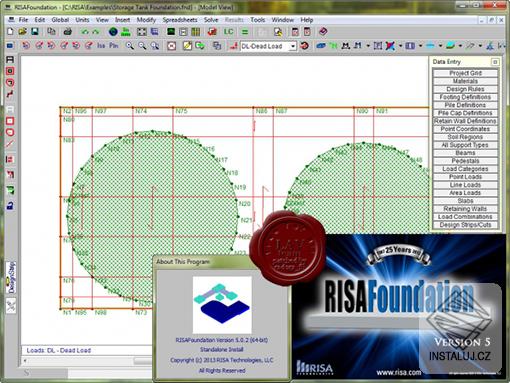Open the File menu
The height and width of the screenshot is (383, 510).
click(23, 20)
